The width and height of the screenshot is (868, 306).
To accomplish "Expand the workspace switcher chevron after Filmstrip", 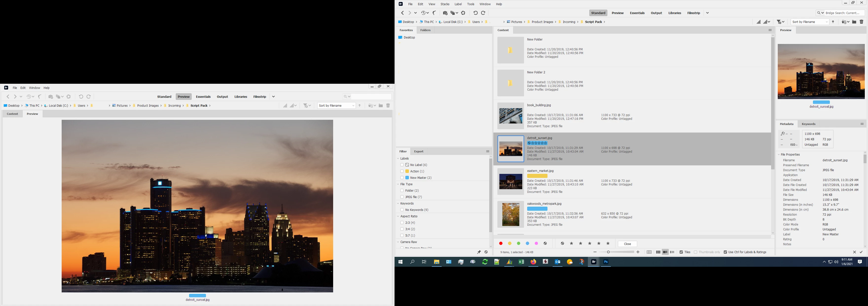I will coord(708,13).
